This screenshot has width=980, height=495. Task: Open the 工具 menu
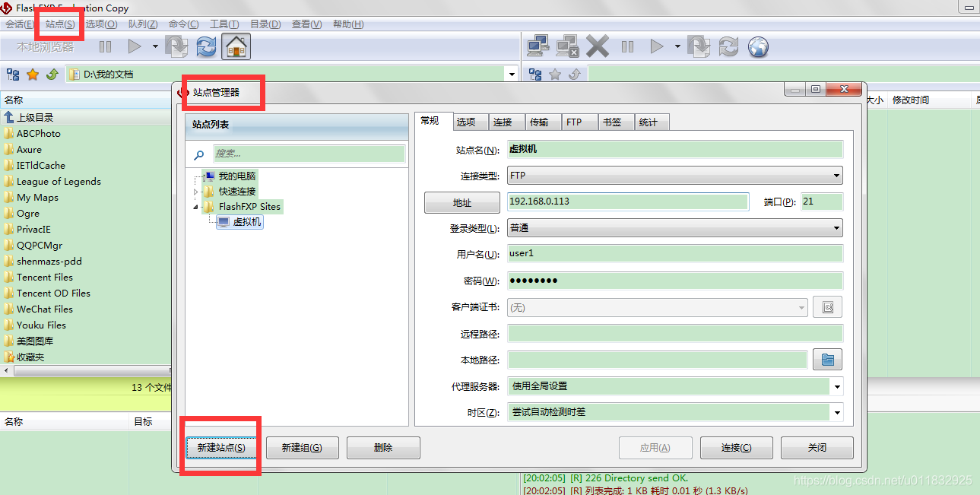(224, 24)
